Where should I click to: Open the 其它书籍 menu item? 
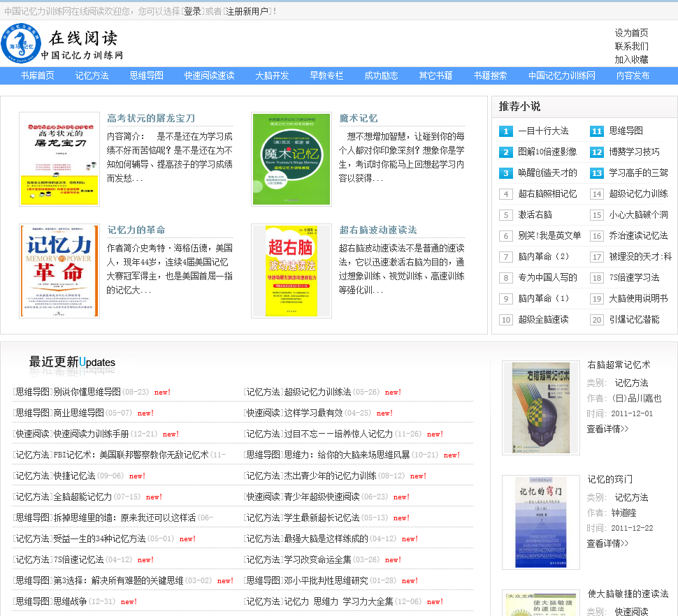(435, 75)
